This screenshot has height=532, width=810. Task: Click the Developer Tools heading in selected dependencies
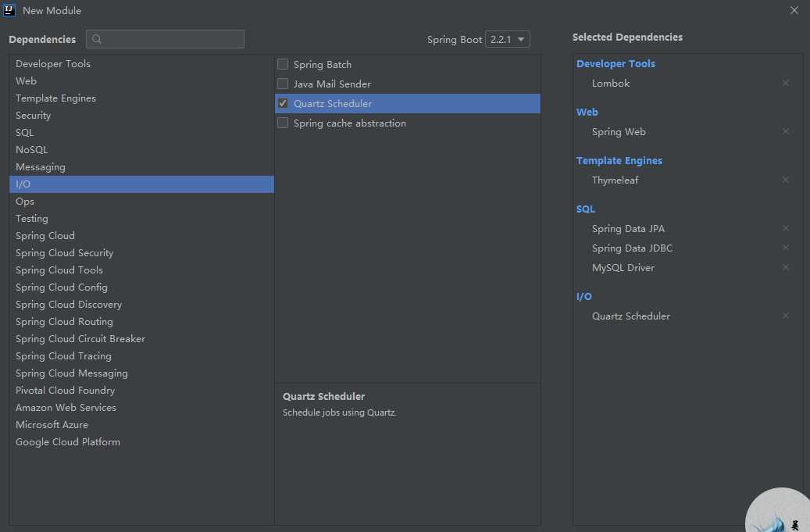[616, 63]
